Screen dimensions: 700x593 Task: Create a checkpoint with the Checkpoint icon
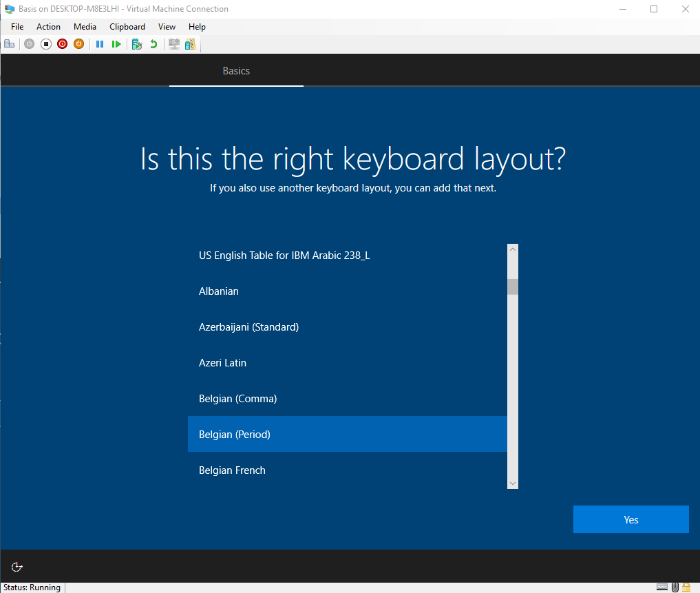pyautogui.click(x=136, y=44)
